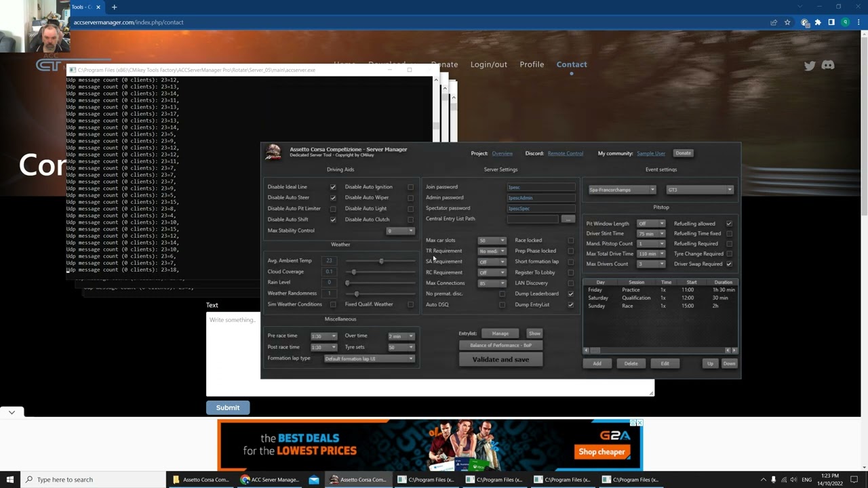Screen dimensions: 868x488
Task: Follow the Remote Control Discord link
Action: point(565,153)
